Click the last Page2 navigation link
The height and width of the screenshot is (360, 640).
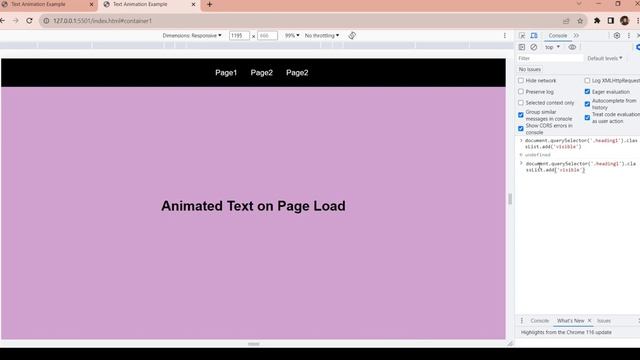297,73
